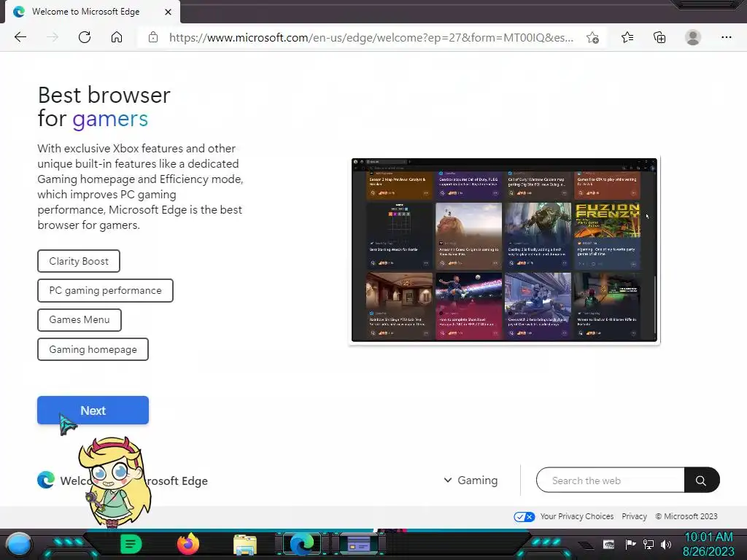
Task: Select the Welcome to Microsoft Edge tab
Action: (x=93, y=12)
